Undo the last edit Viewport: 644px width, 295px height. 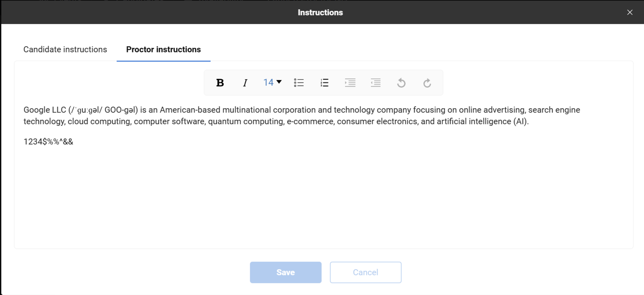click(401, 83)
